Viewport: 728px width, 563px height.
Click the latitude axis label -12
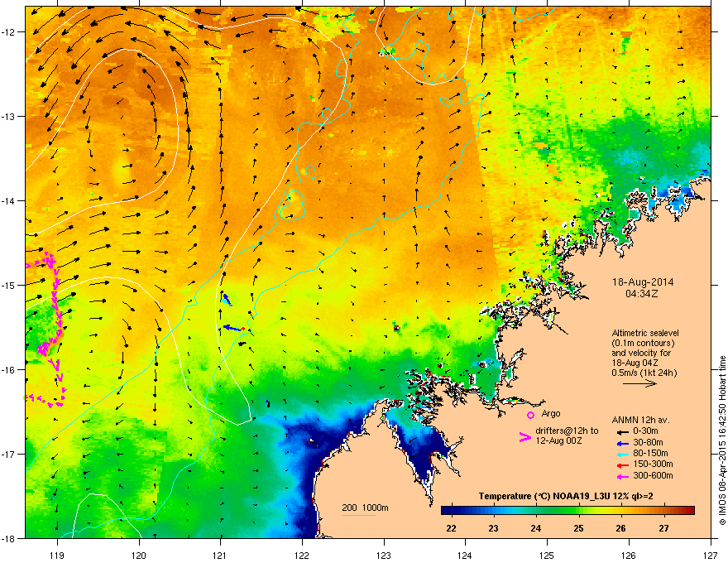(9, 32)
